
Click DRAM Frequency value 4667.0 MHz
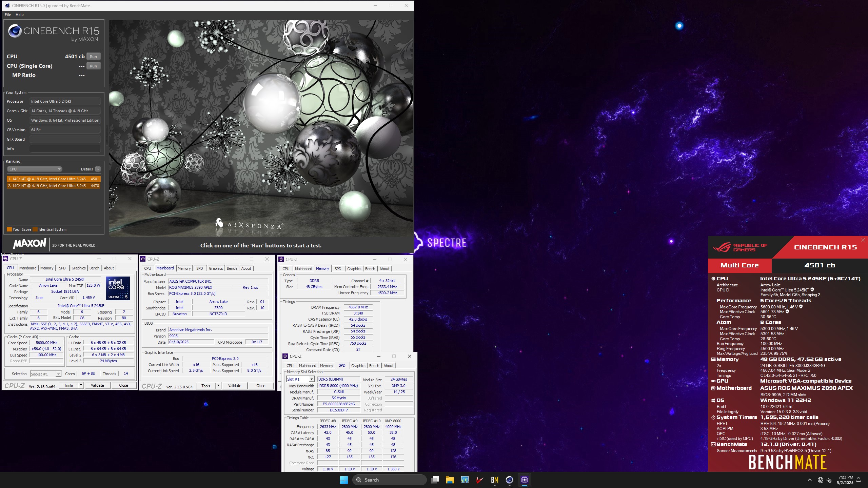coord(358,307)
